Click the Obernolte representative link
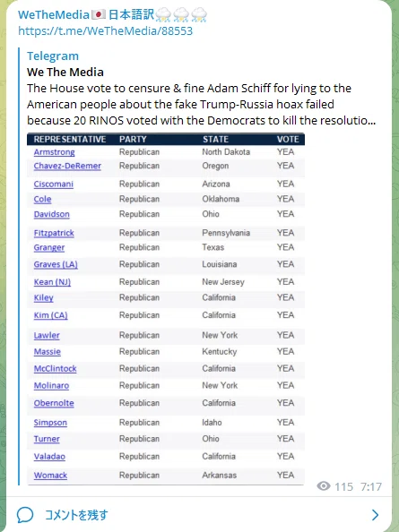 coord(54,403)
